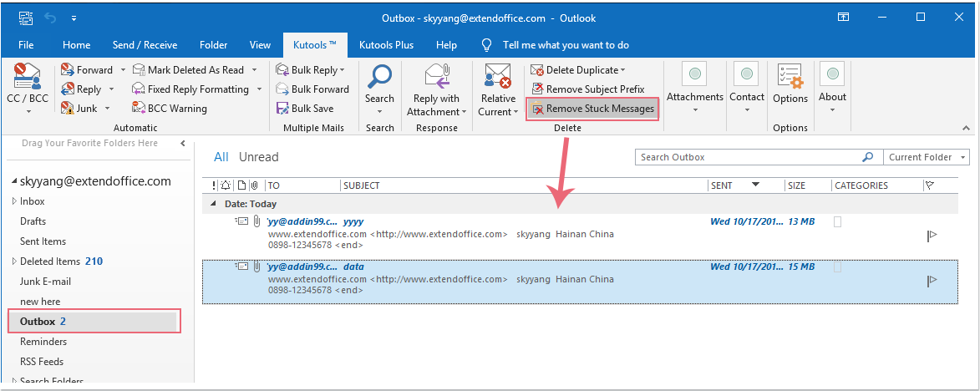
Task: Click the Forward icon button
Action: click(68, 70)
